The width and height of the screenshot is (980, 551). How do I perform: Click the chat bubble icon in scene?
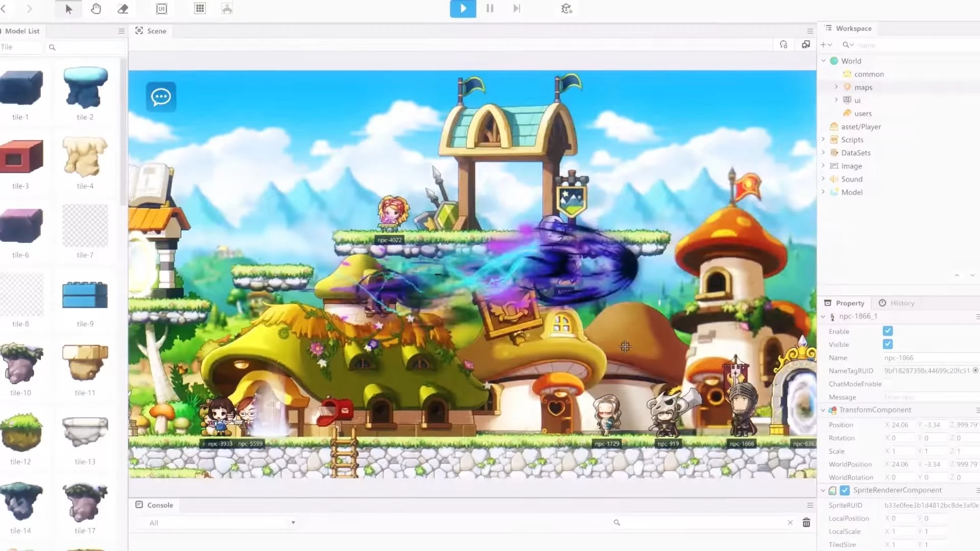pos(161,96)
